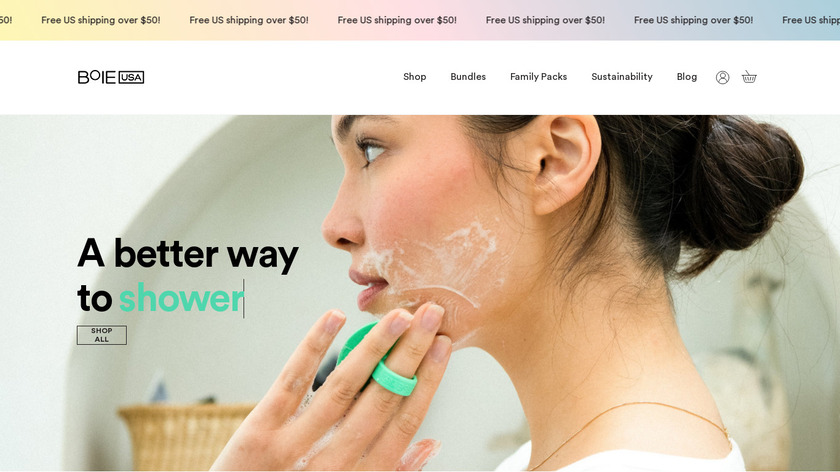Click the USA badge in the logo

click(131, 77)
